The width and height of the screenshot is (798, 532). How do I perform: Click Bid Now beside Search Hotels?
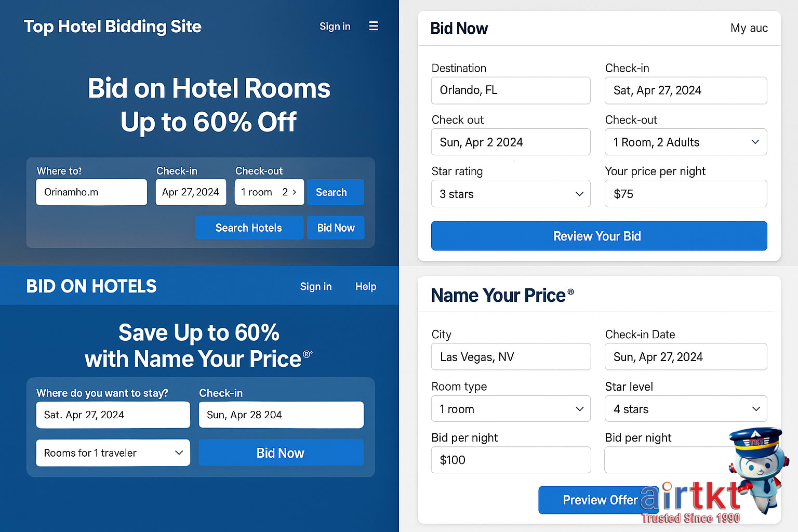click(336, 228)
